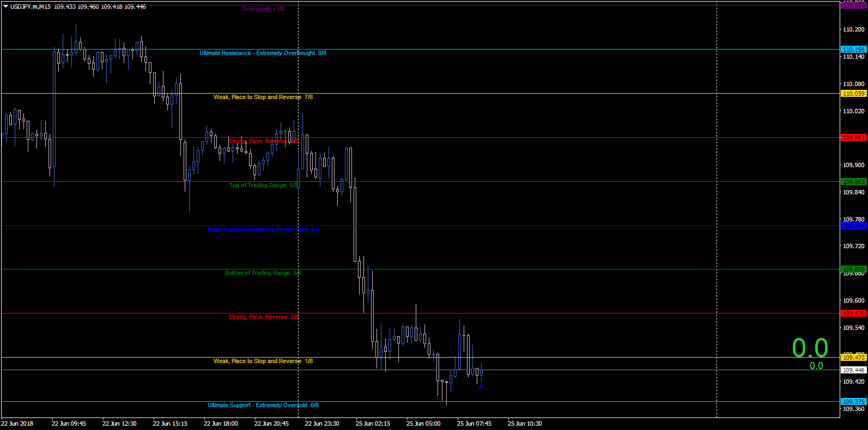Click the 109.720 value on the price scale
Screen dimensions: 868x430
tap(854, 246)
